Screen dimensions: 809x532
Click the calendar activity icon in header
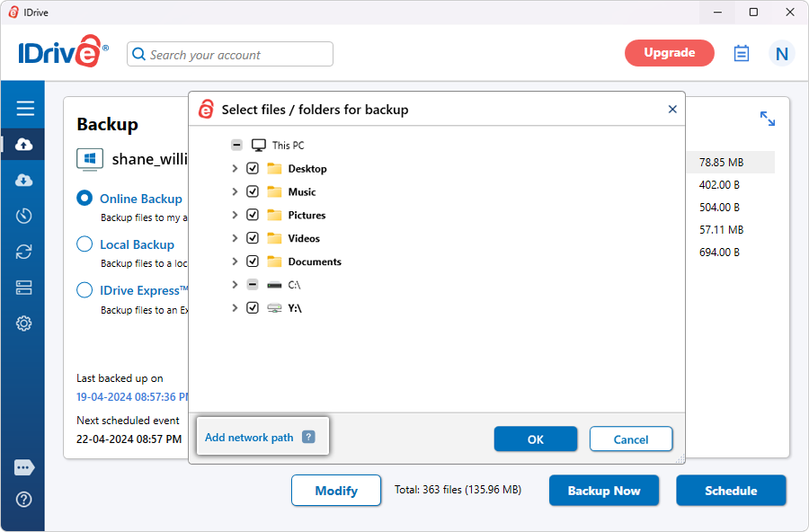(741, 53)
